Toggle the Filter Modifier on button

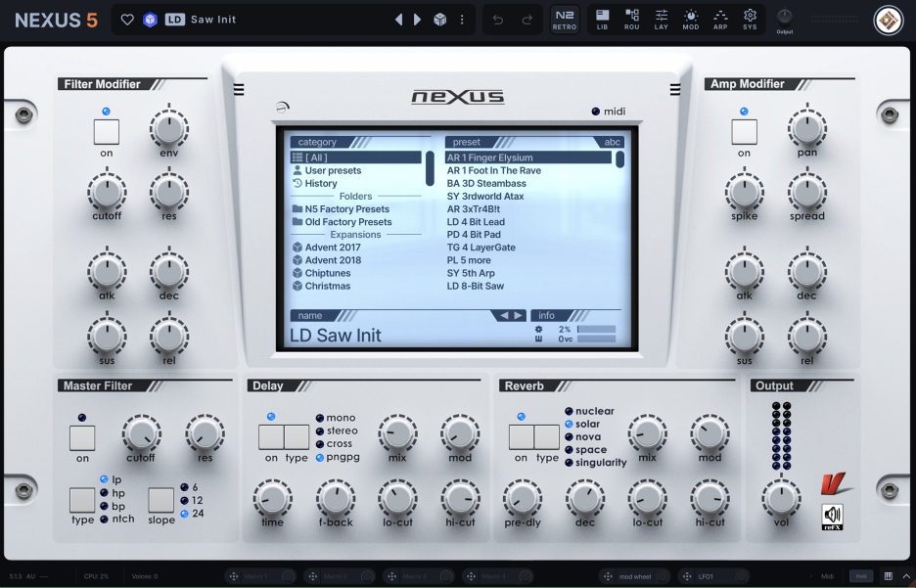[x=107, y=132]
